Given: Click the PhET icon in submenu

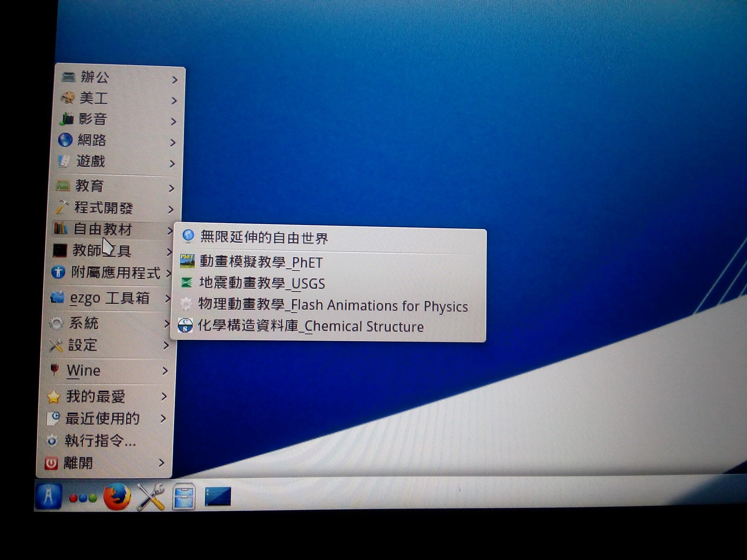Looking at the screenshot, I should (187, 261).
